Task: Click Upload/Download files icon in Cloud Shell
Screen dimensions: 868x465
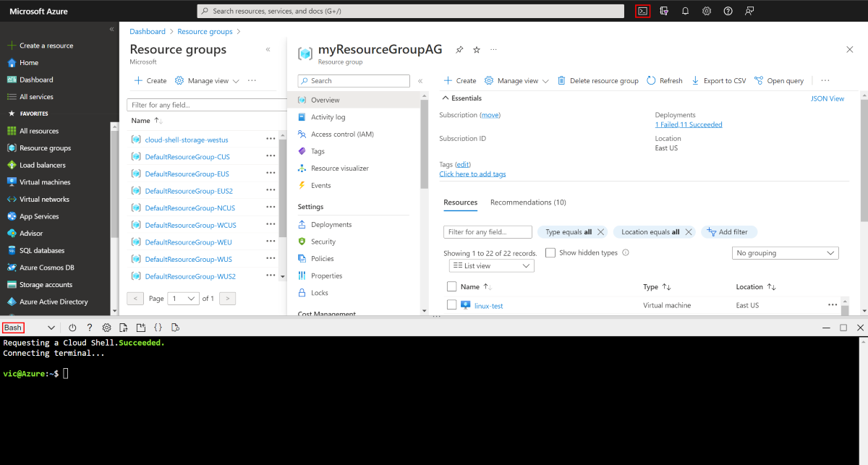Action: (x=124, y=328)
